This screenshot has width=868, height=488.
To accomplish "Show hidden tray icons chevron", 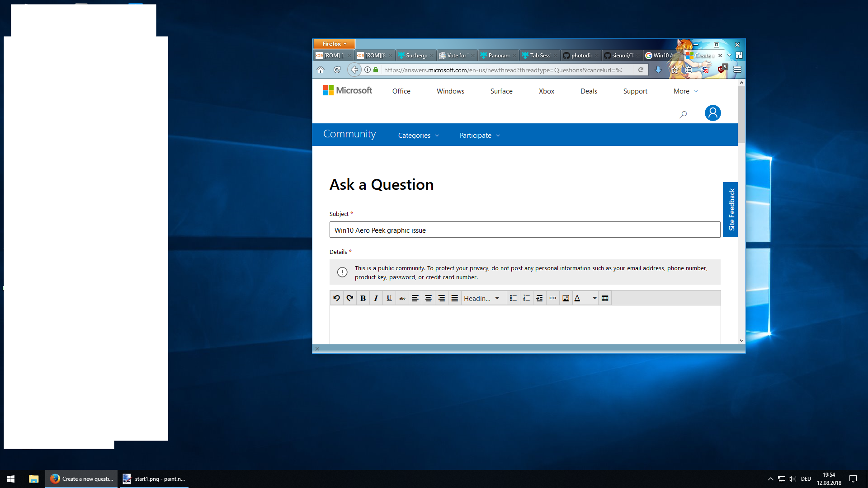I will [x=770, y=479].
